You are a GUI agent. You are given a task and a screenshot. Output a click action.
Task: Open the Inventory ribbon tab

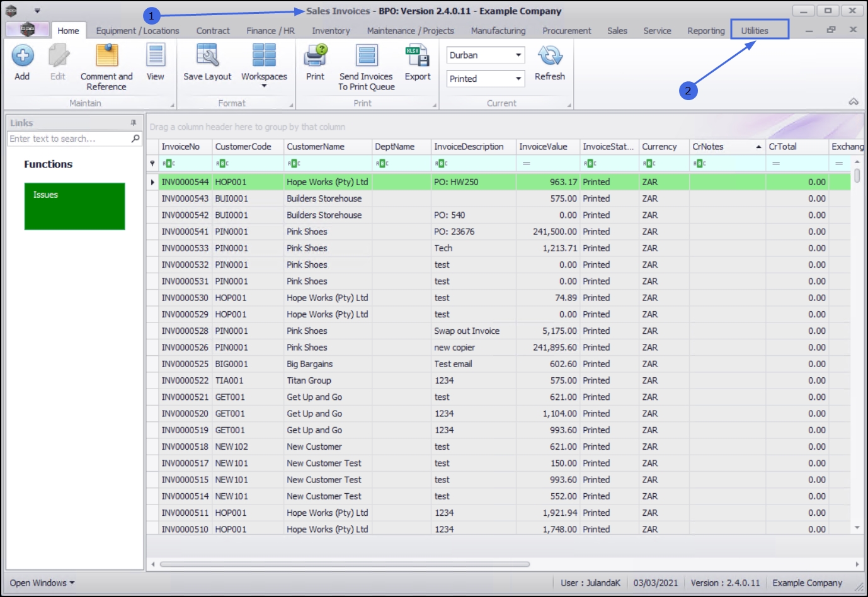(331, 31)
